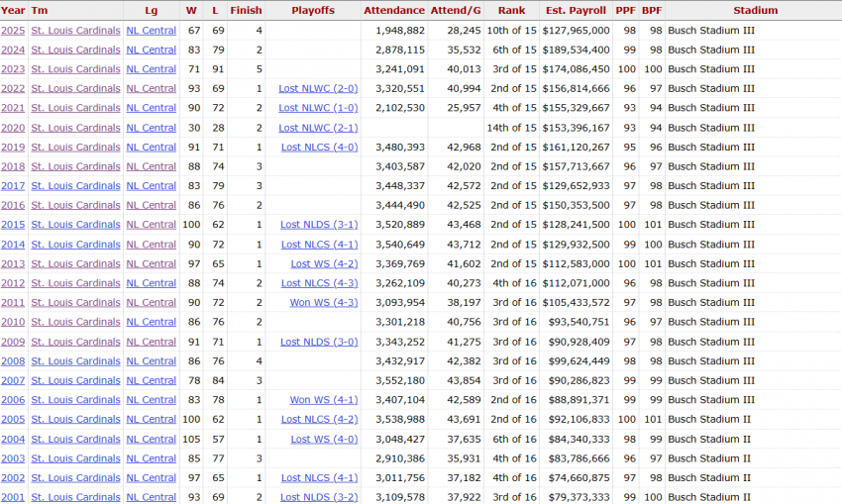
Task: Click the PPF column header
Action: tap(626, 10)
